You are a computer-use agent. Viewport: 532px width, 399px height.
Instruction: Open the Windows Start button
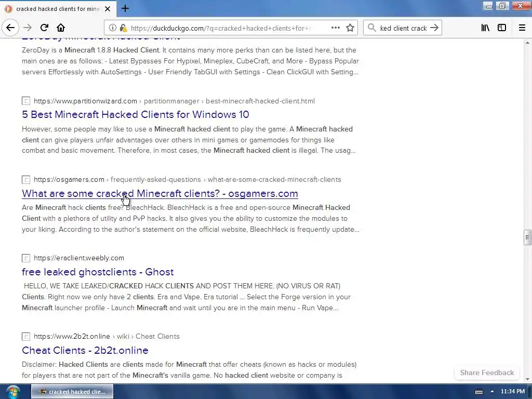tap(12, 392)
